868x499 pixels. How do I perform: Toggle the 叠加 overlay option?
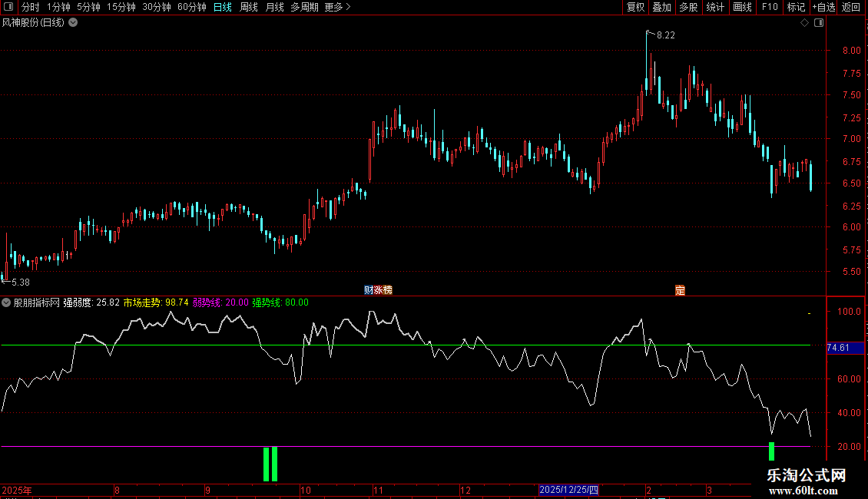click(x=661, y=7)
